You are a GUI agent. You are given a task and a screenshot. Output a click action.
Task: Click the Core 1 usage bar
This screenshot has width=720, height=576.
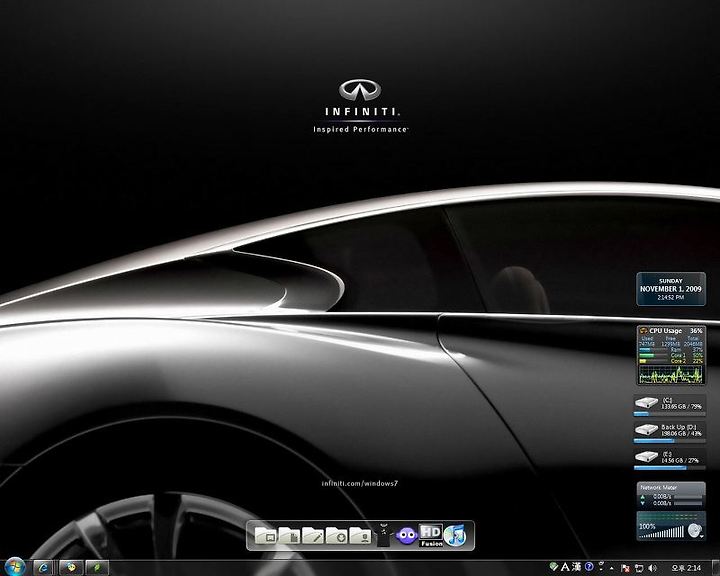point(653,355)
